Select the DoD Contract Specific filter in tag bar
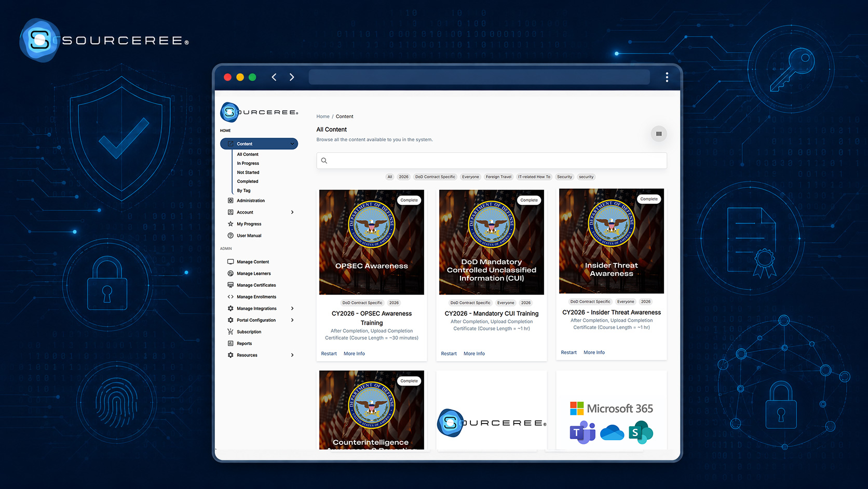This screenshot has height=489, width=868. pyautogui.click(x=435, y=177)
